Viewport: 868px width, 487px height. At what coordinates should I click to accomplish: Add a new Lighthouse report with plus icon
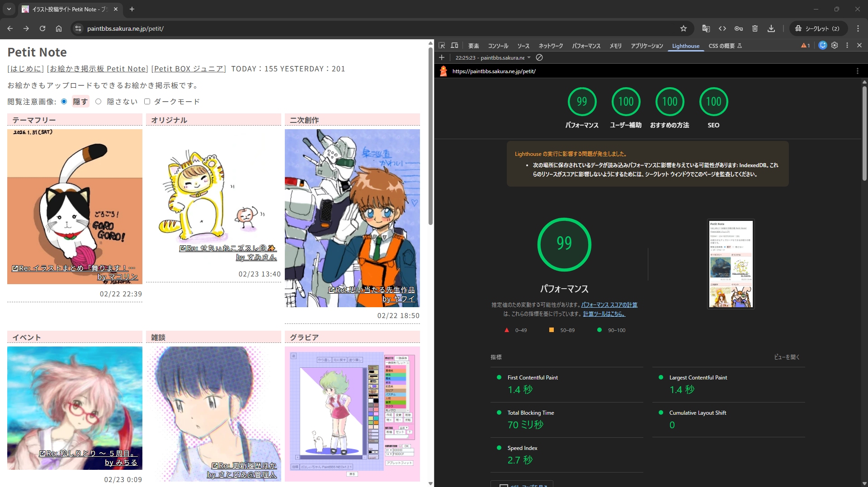[x=442, y=57]
